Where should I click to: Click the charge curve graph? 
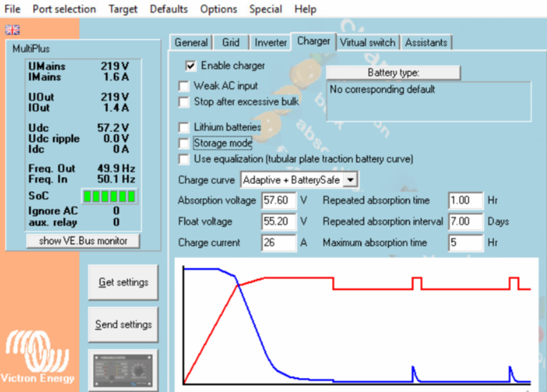(357, 324)
